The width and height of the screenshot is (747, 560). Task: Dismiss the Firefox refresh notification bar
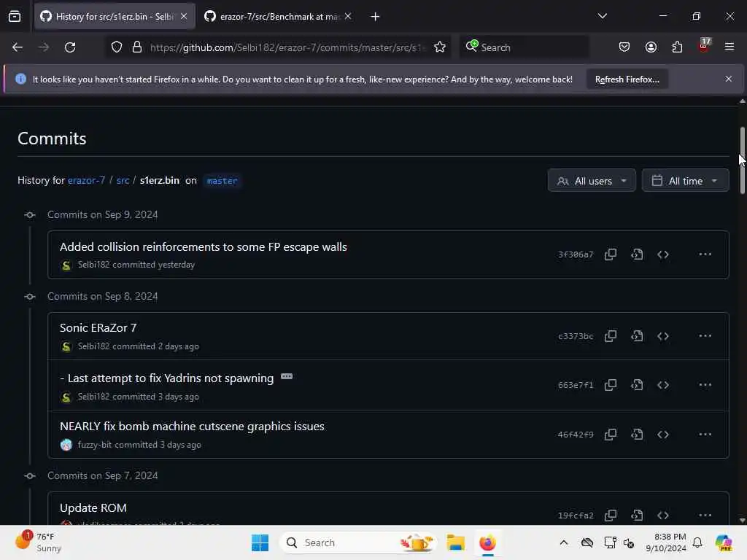click(729, 79)
